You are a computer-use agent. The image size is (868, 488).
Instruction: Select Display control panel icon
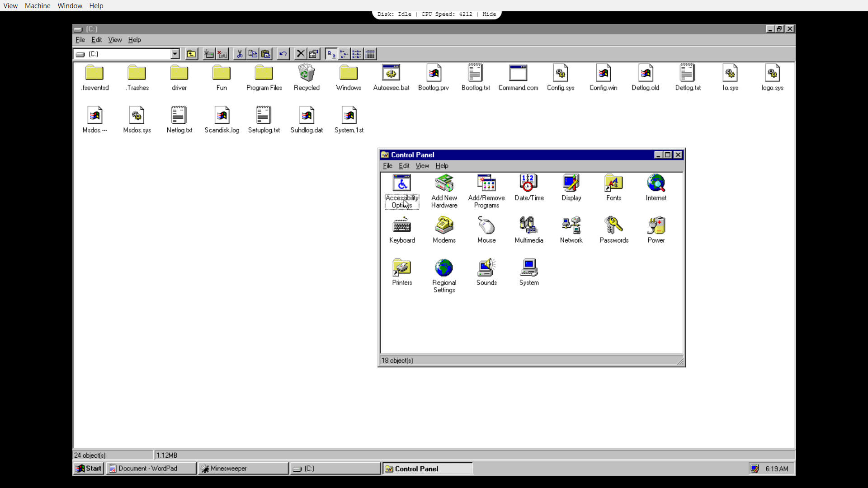[x=571, y=188]
